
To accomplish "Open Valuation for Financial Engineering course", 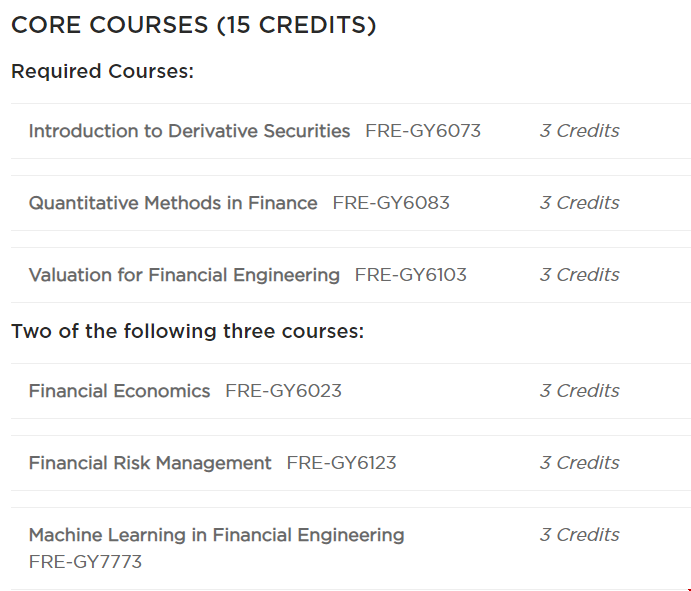I will click(x=184, y=275).
